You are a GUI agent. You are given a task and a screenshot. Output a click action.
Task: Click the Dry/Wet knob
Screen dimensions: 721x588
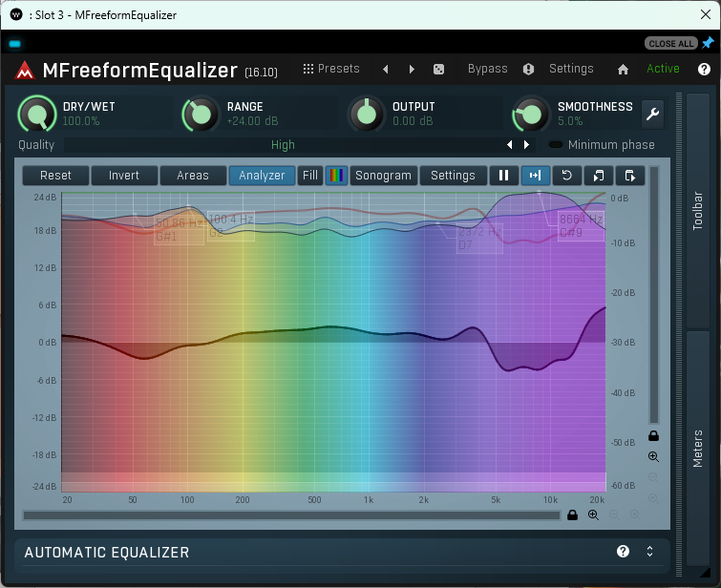pyautogui.click(x=37, y=114)
